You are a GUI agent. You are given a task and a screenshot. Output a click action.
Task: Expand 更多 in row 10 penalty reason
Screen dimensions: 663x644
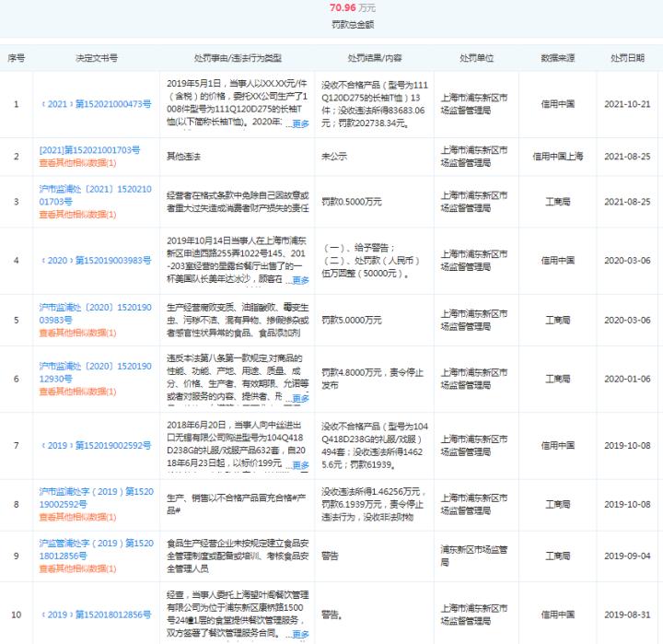(300, 634)
